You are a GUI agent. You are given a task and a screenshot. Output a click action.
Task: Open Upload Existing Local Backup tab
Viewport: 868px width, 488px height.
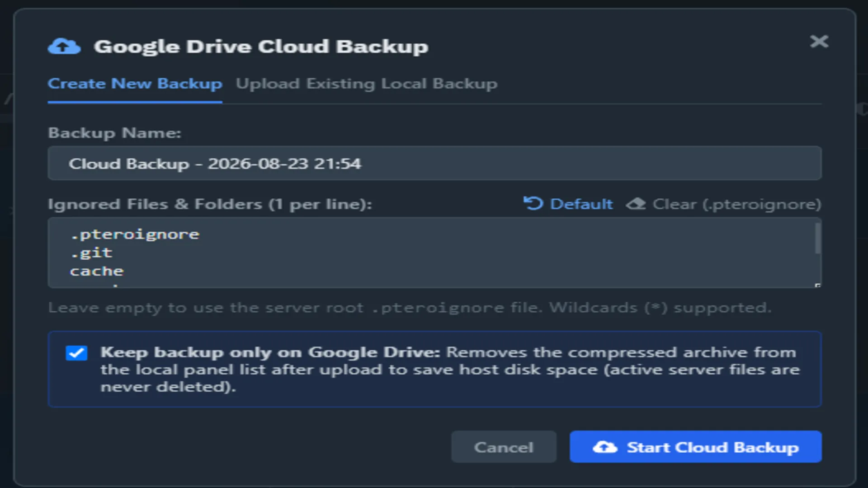coord(366,84)
